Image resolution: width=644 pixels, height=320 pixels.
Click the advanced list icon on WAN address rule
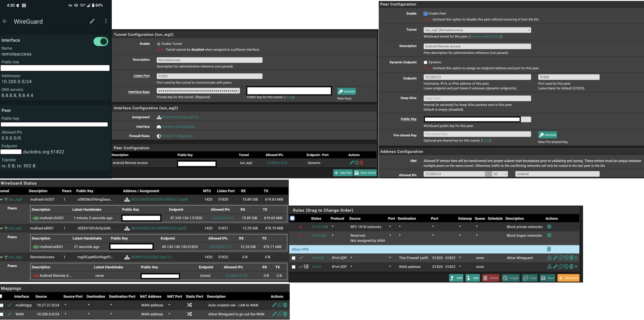pyautogui.click(x=306, y=267)
